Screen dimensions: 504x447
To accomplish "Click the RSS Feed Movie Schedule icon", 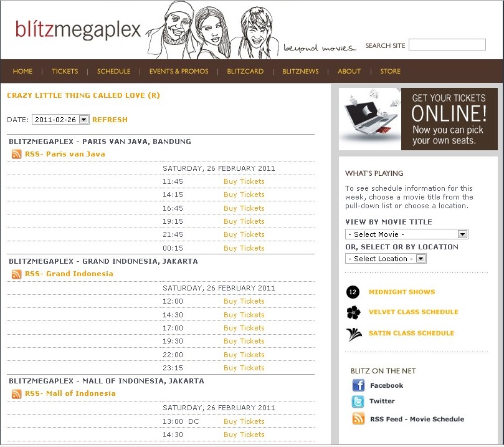I will coord(358,419).
